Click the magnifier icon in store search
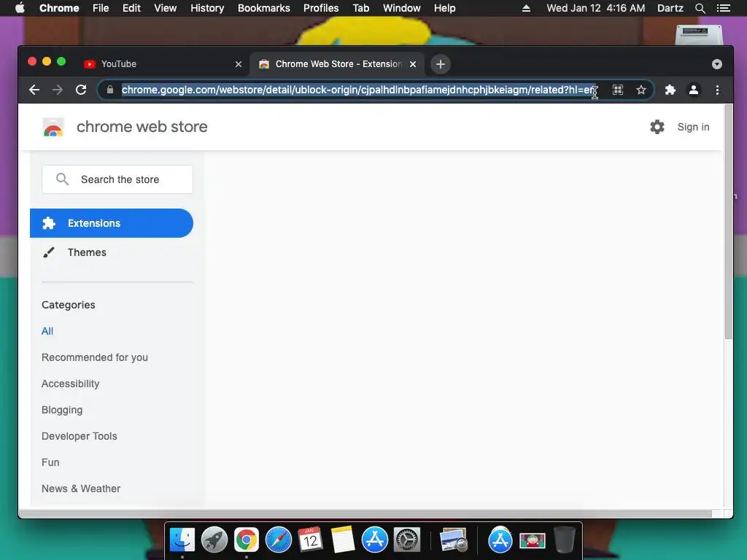Viewport: 747px width, 560px height. (x=63, y=179)
